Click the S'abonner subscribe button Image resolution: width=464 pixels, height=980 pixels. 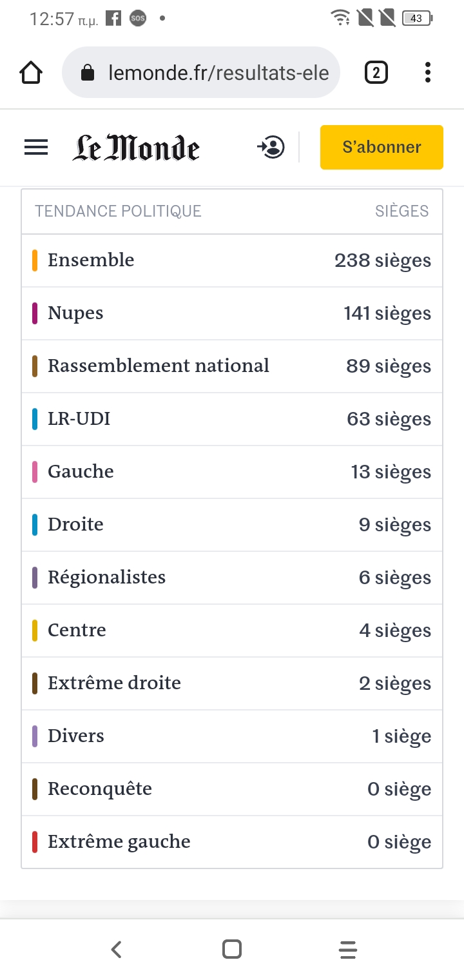[x=382, y=148]
